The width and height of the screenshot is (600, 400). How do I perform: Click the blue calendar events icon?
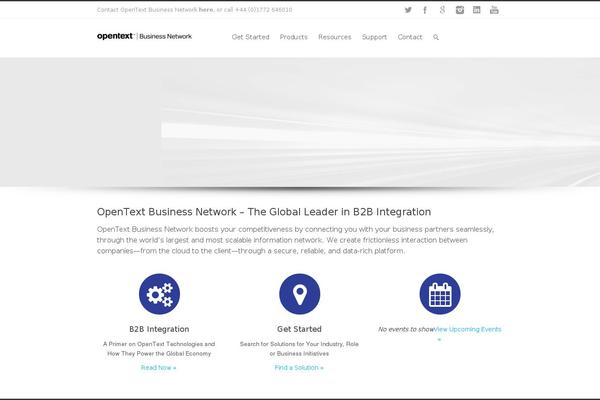[x=440, y=294]
